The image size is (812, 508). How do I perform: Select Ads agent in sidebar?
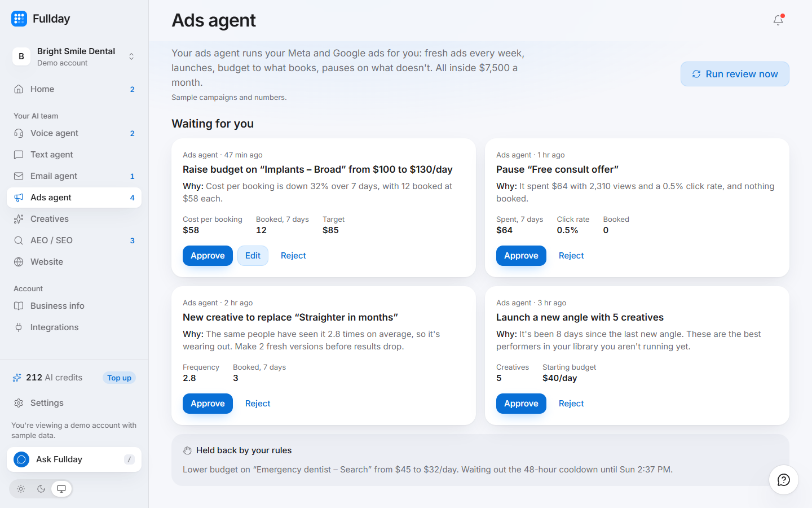pyautogui.click(x=74, y=198)
